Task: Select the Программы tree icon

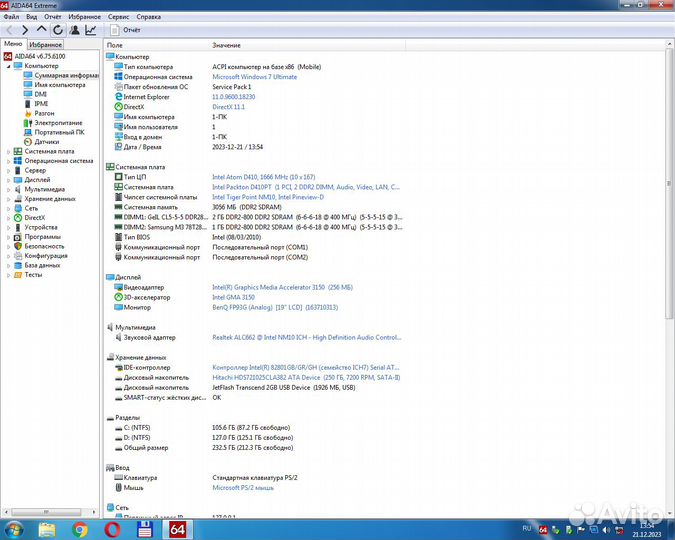Action: pos(18,237)
